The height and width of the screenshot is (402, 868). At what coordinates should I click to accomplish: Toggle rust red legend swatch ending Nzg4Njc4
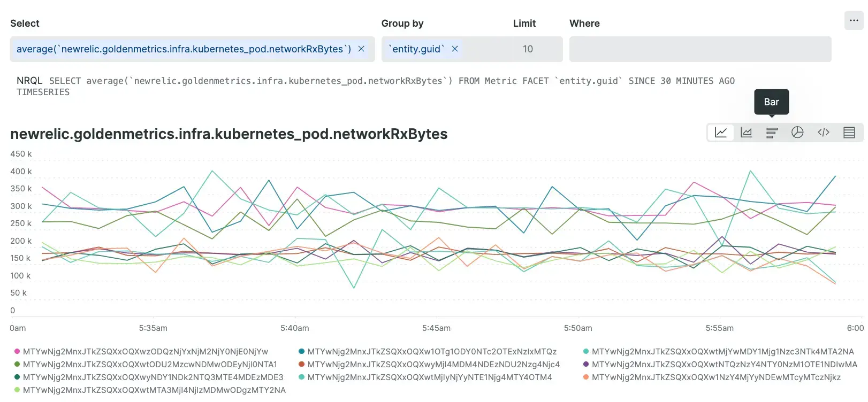pyautogui.click(x=302, y=364)
